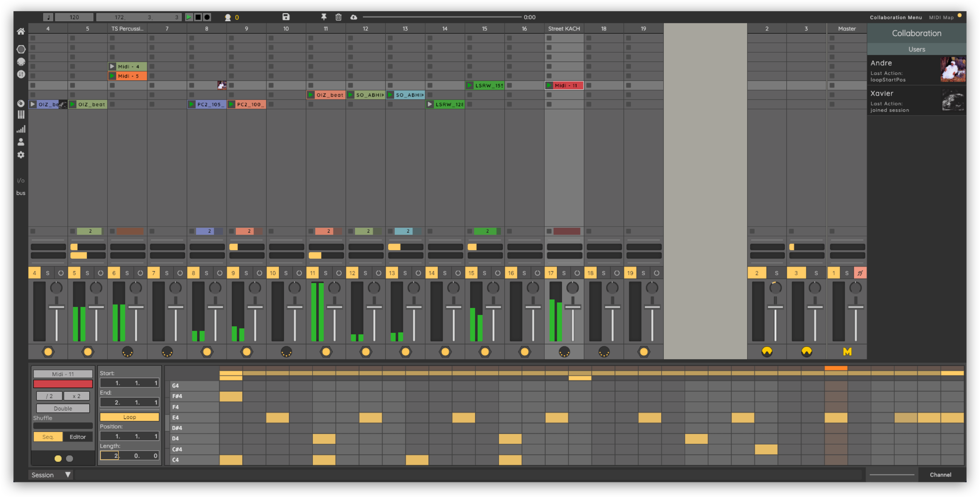
Task: Click the metronome note icon beside the tempo
Action: point(48,17)
